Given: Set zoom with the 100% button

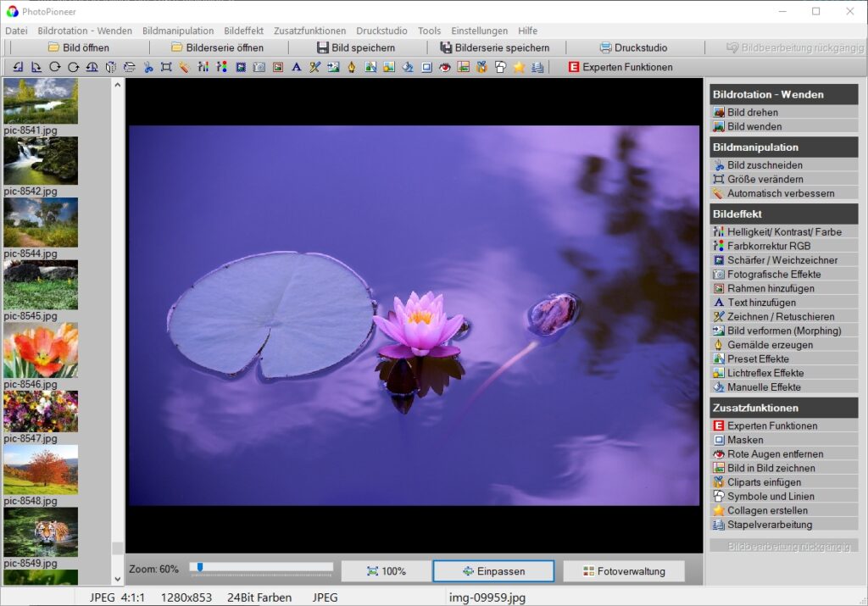Looking at the screenshot, I should [x=386, y=571].
